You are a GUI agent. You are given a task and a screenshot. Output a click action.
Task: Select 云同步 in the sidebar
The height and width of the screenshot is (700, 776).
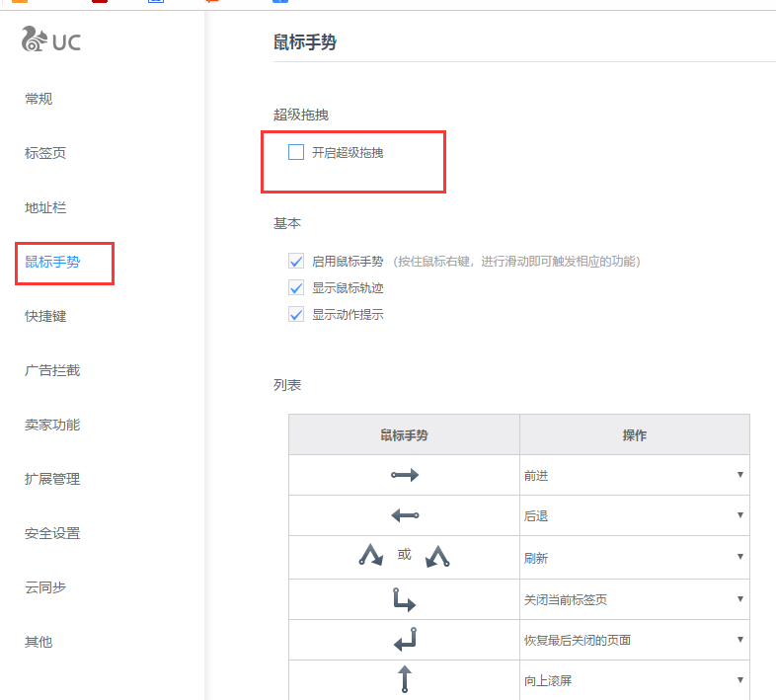tap(45, 587)
